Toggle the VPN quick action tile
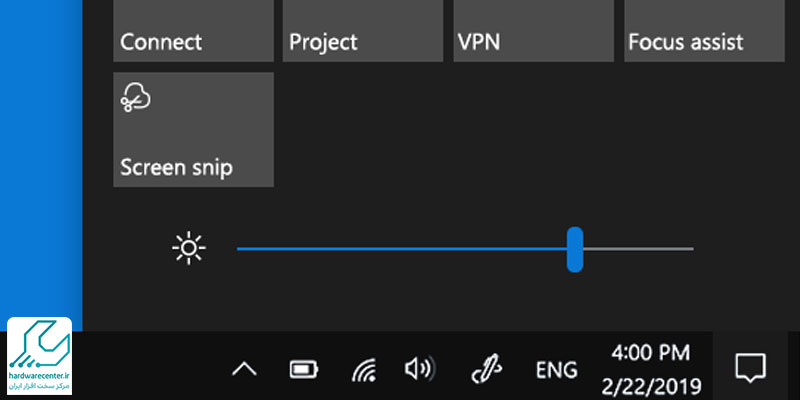This screenshot has width=800, height=400. point(534,31)
